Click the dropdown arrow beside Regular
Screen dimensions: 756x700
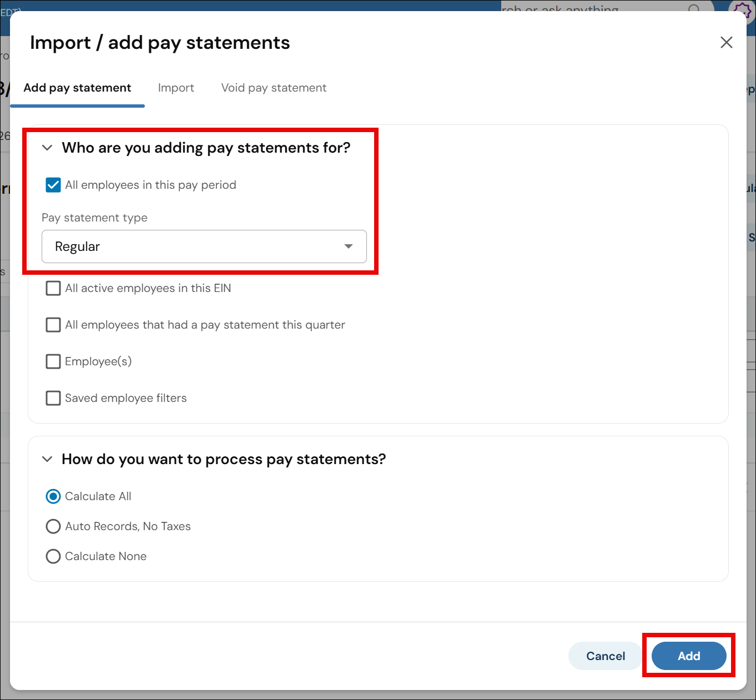[x=349, y=246]
